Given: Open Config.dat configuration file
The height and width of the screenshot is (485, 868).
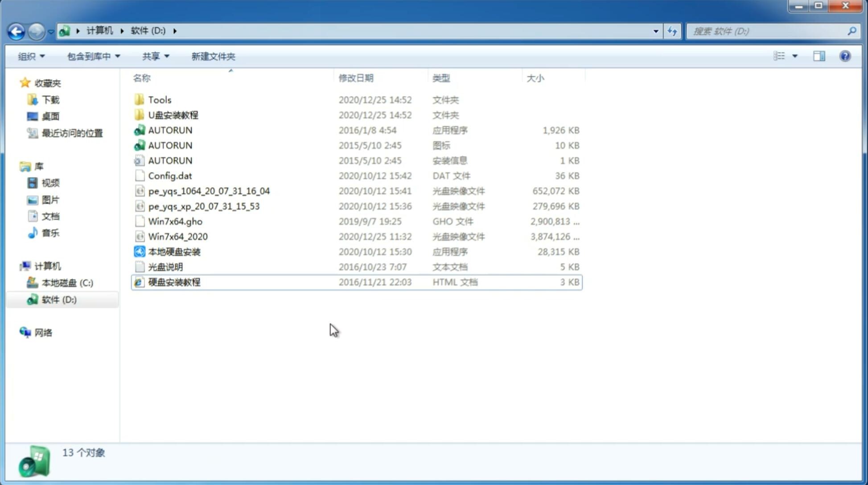Looking at the screenshot, I should (170, 176).
